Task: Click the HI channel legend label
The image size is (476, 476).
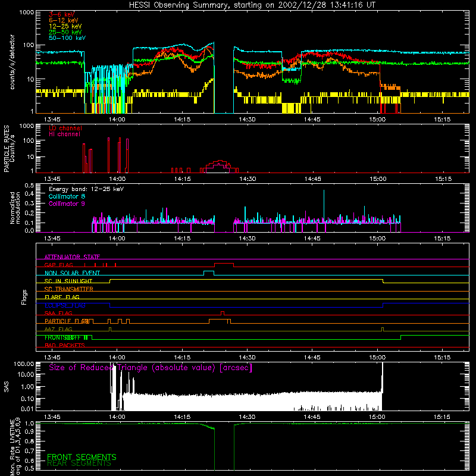Action: click(64, 134)
